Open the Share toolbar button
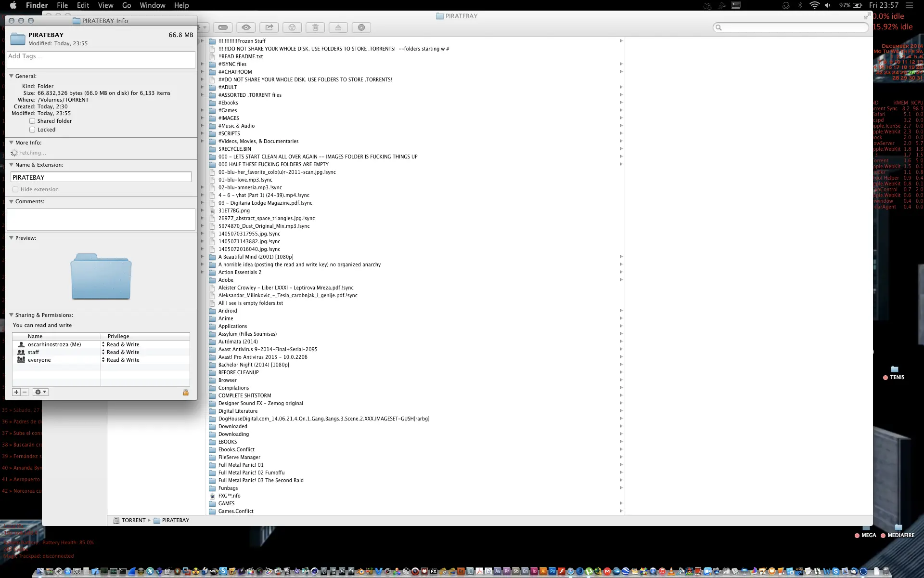 click(x=269, y=27)
